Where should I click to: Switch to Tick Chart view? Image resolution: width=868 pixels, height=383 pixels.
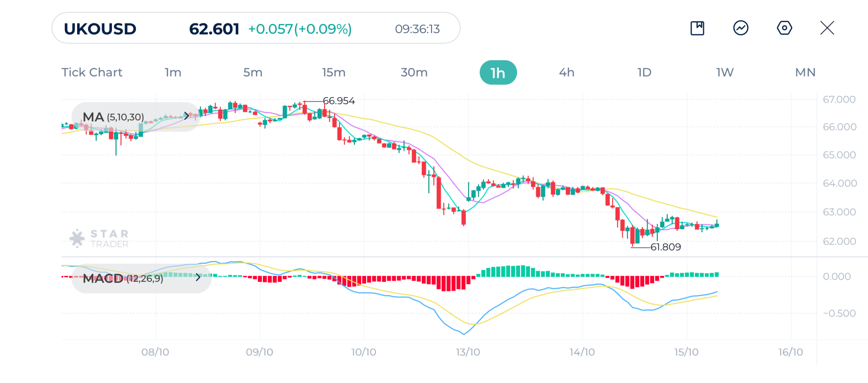coord(92,72)
